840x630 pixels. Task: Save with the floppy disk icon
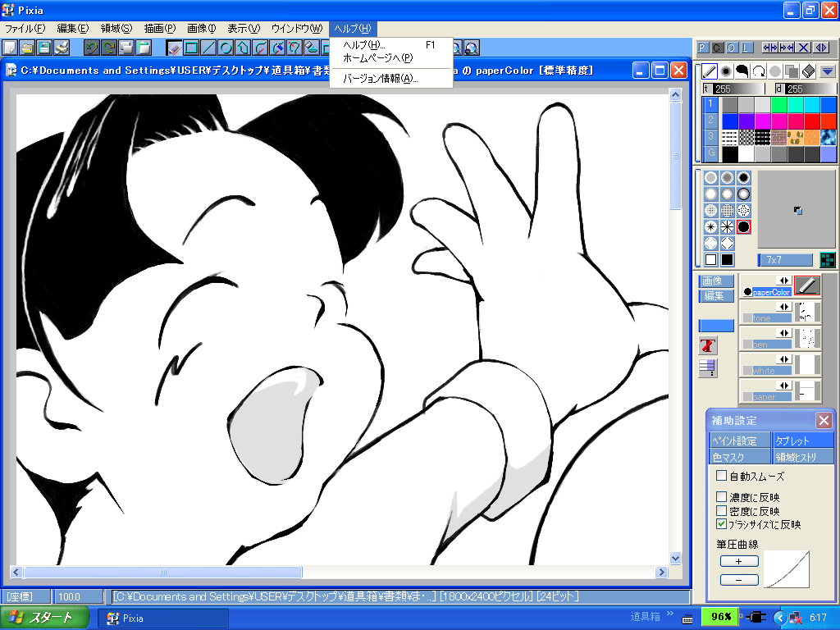(x=44, y=48)
